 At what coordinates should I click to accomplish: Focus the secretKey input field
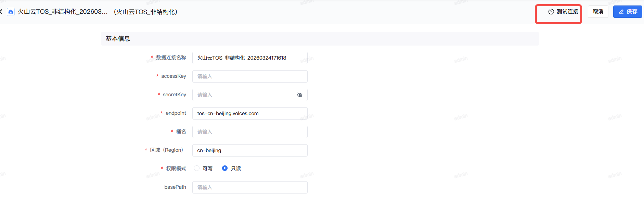click(x=250, y=95)
